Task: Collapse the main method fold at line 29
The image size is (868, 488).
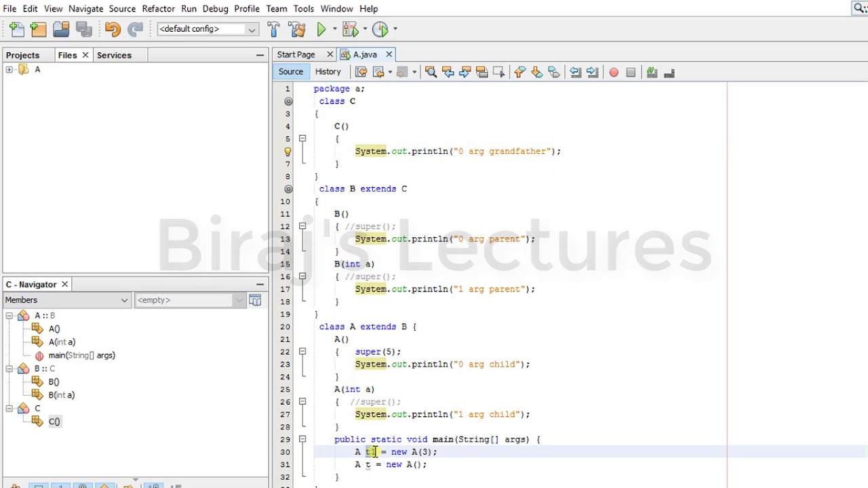Action: [302, 439]
